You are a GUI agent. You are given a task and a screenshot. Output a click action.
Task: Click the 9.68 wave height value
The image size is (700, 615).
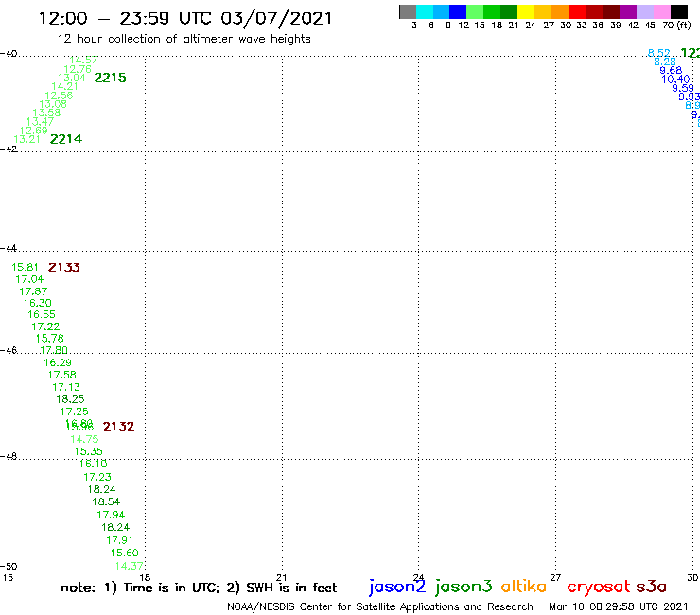click(671, 71)
